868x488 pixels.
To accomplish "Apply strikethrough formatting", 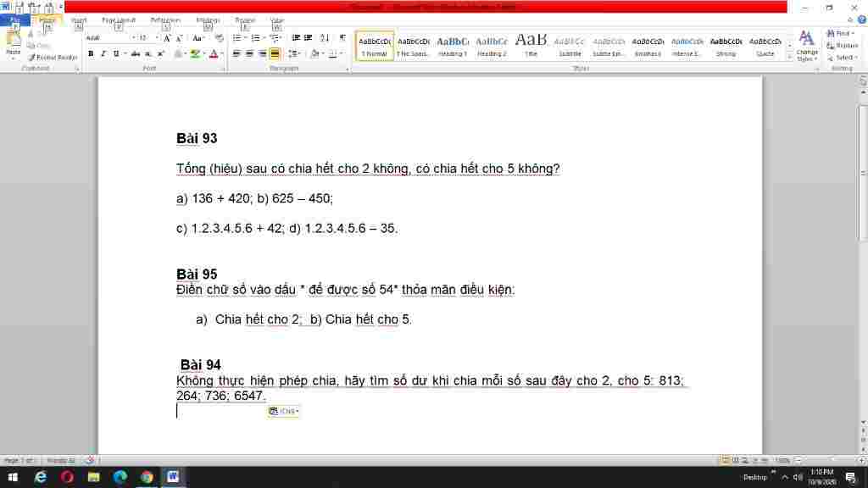I will [x=136, y=53].
